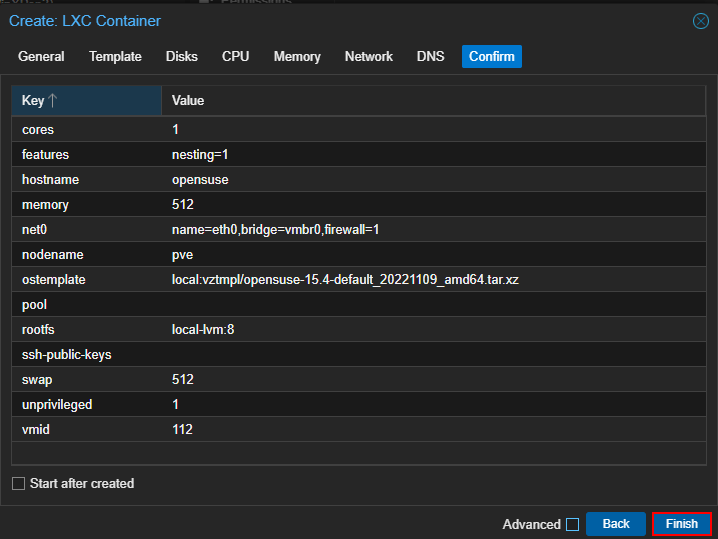718x539 pixels.
Task: Select the net0 configuration row
Action: [359, 230]
